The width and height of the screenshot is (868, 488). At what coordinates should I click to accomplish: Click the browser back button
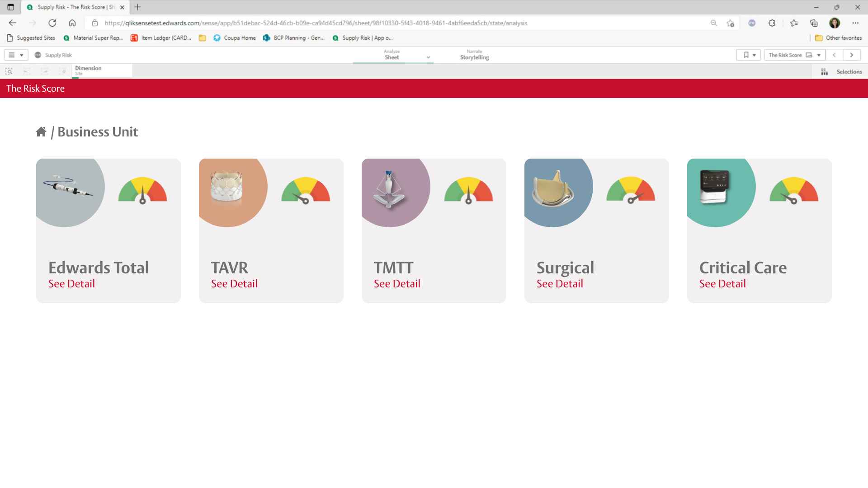12,23
